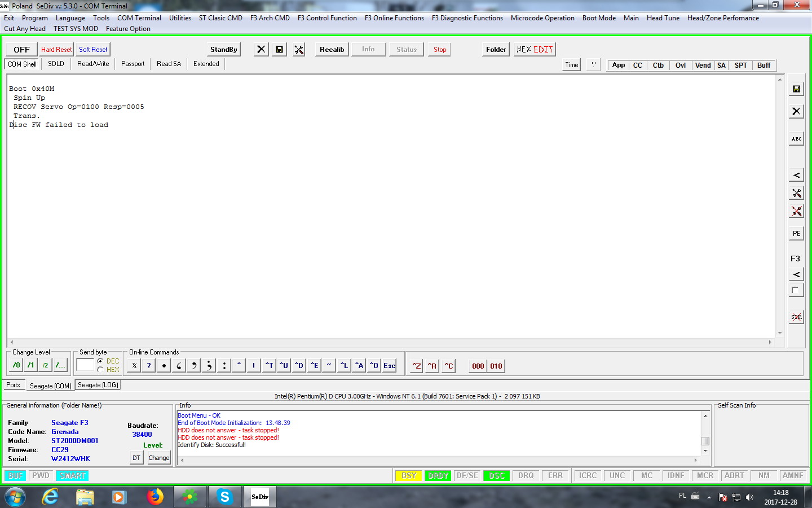The image size is (812, 508).
Task: Toggle the PWD status indicator
Action: pos(41,476)
